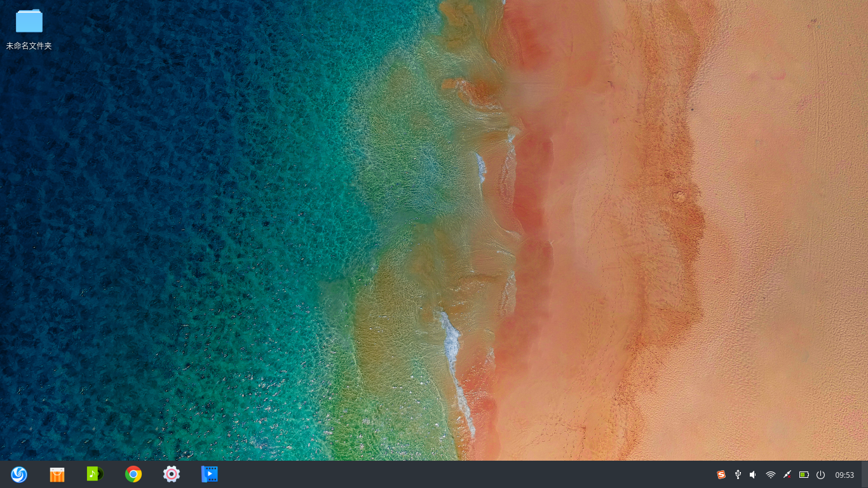Screen dimensions: 868x488
Task: Launch Google Chrome from the dock
Action: point(133,474)
